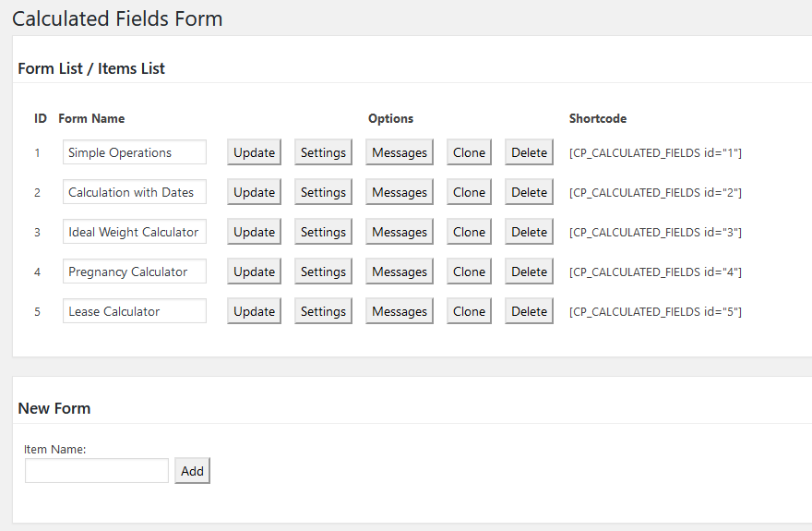Screen dimensions: 812x531
Task: Open Messages for Pregnancy Calculator
Action: [400, 272]
